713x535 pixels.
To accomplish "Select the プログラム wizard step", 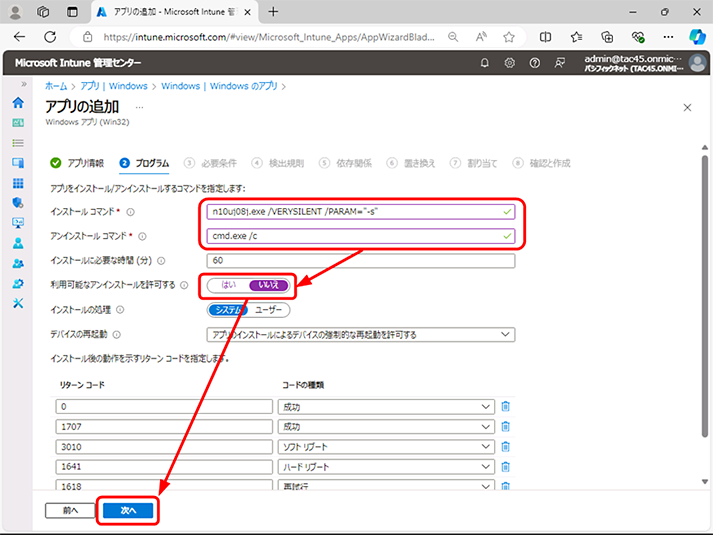I will coord(144,163).
